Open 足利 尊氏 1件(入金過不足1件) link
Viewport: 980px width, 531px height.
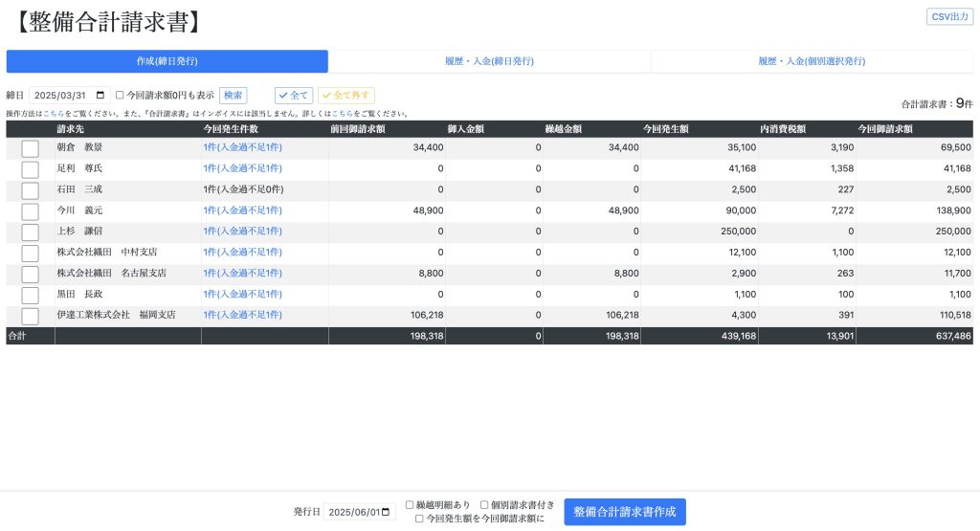coord(242,168)
